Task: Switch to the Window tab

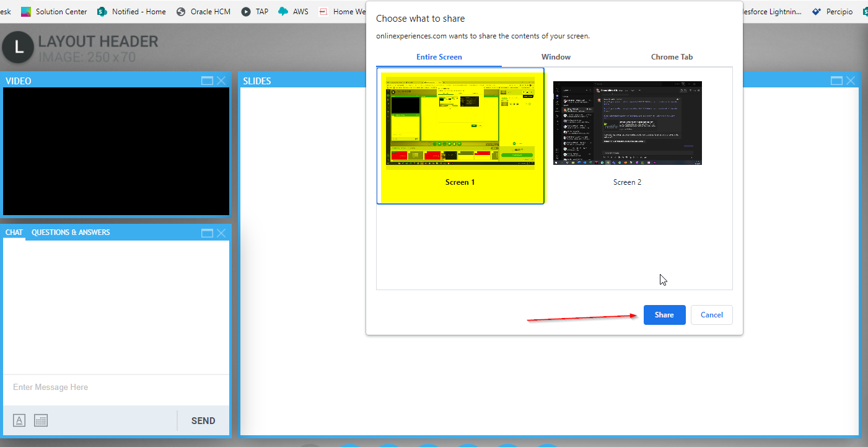Action: coord(556,57)
